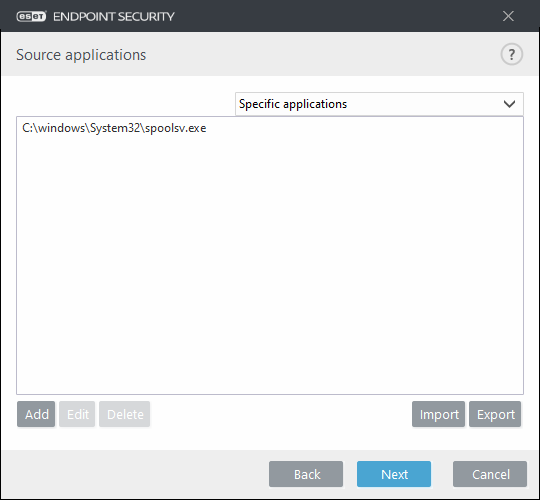540x500 pixels.
Task: Close the Endpoint Security dialog
Action: (508, 16)
